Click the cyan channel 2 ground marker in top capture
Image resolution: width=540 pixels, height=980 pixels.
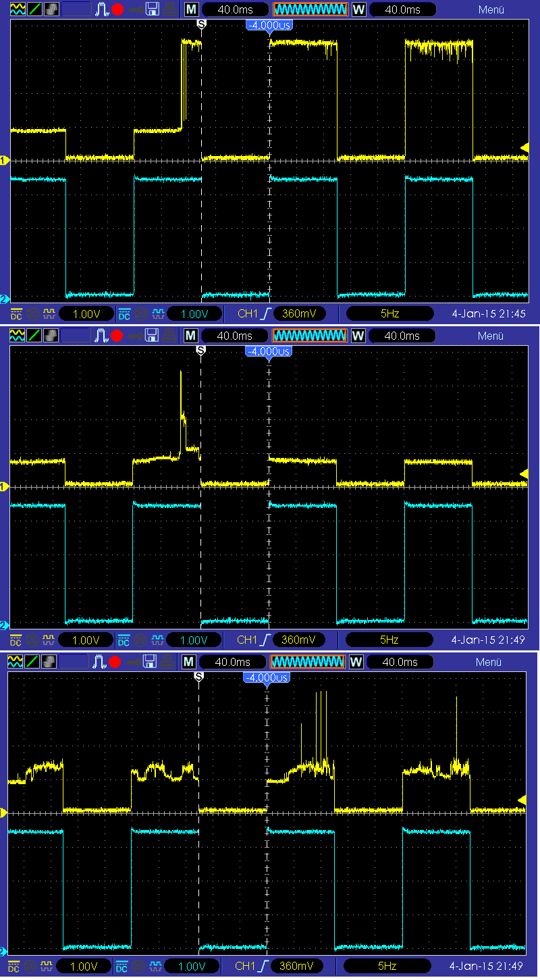coord(3,299)
